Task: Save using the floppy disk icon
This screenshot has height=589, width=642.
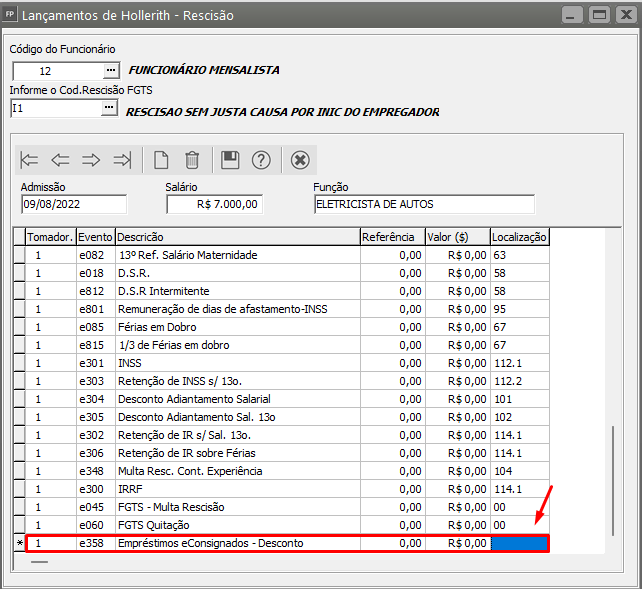Action: (230, 160)
